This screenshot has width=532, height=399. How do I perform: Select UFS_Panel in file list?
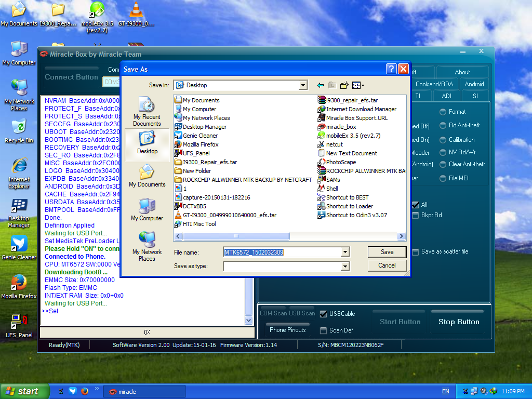pos(192,153)
